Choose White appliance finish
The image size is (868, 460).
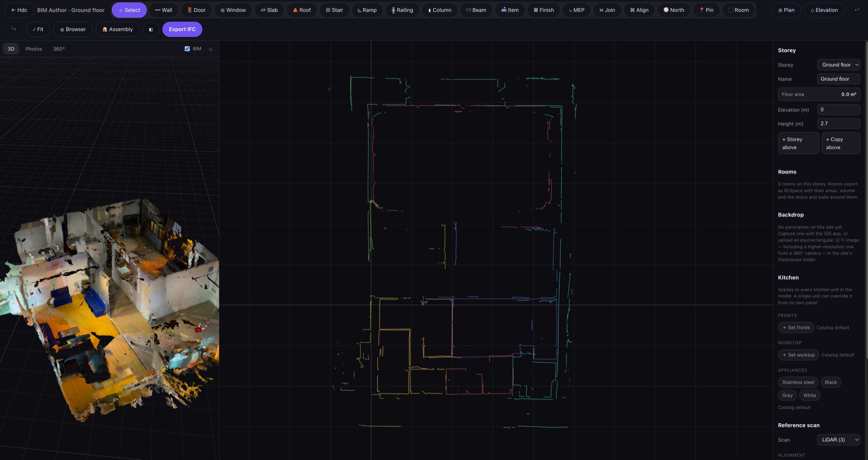click(x=810, y=395)
